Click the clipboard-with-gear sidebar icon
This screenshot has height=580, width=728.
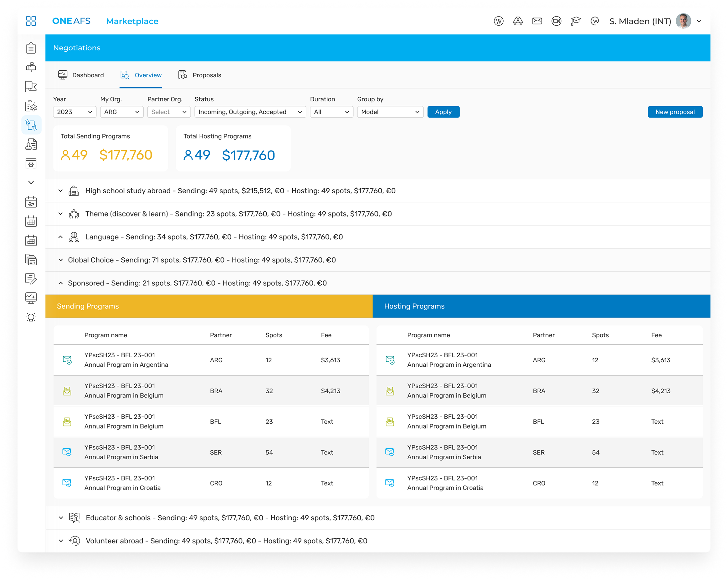(x=31, y=106)
